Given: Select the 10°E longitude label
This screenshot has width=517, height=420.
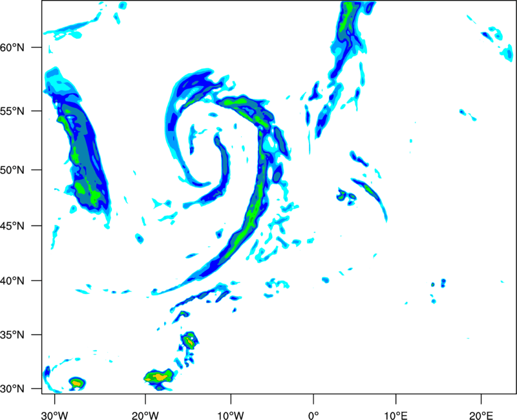Looking at the screenshot, I should tap(396, 415).
